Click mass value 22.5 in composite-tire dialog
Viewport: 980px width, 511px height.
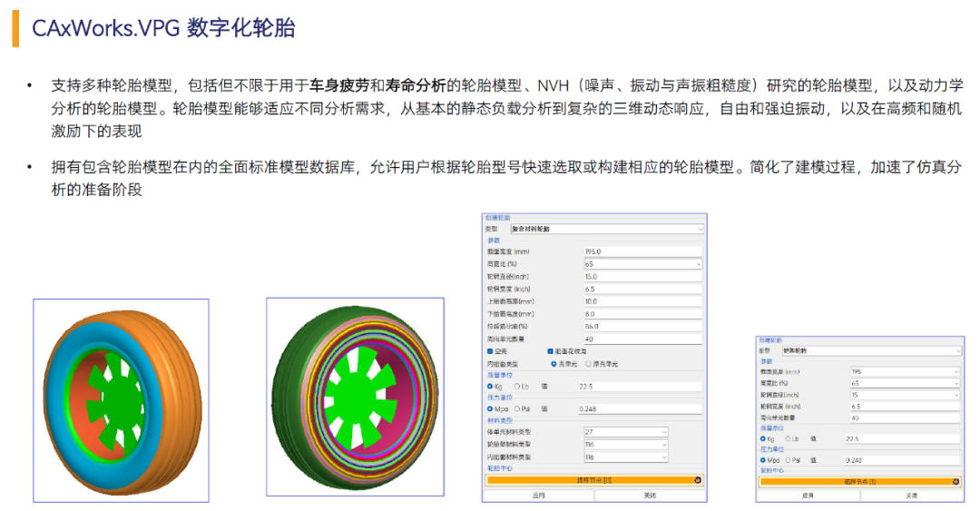click(640, 387)
